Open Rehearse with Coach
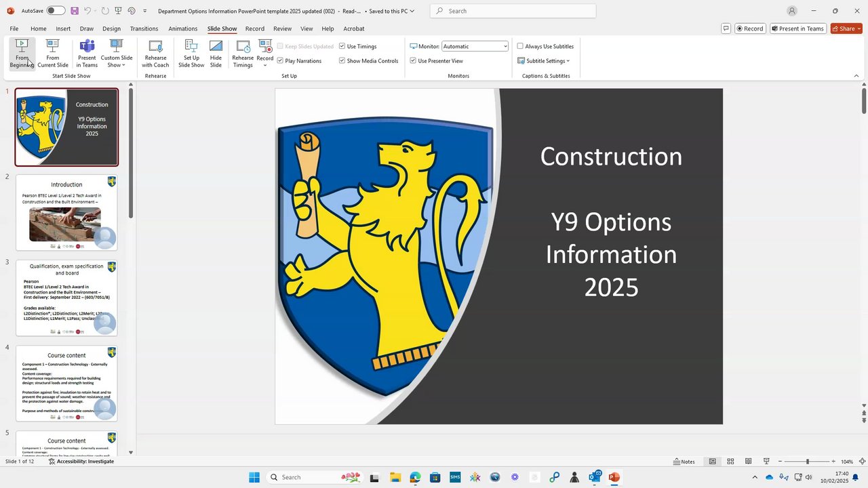Image resolution: width=868 pixels, height=488 pixels. point(155,54)
